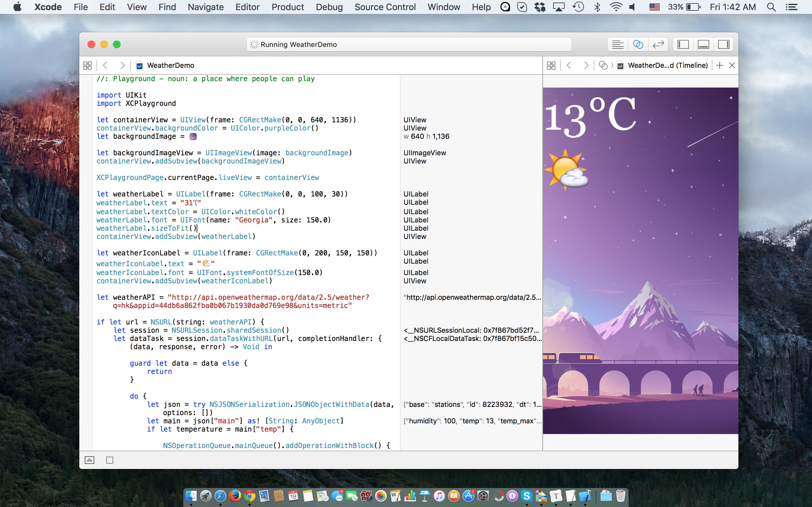This screenshot has width=812, height=507.
Task: Click the WeatherDemo jump bar breadcrumb
Action: coord(170,65)
